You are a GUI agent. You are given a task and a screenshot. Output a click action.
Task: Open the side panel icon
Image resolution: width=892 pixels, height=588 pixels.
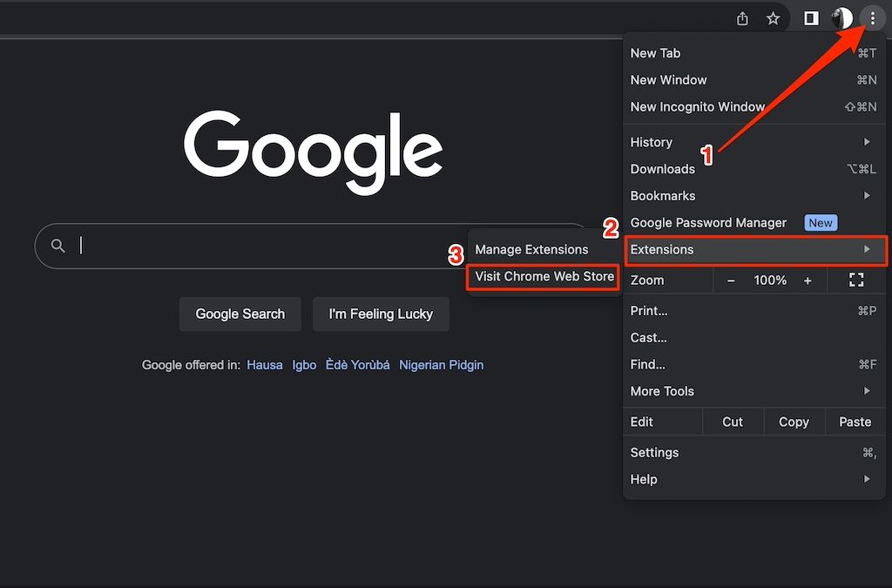click(x=811, y=17)
